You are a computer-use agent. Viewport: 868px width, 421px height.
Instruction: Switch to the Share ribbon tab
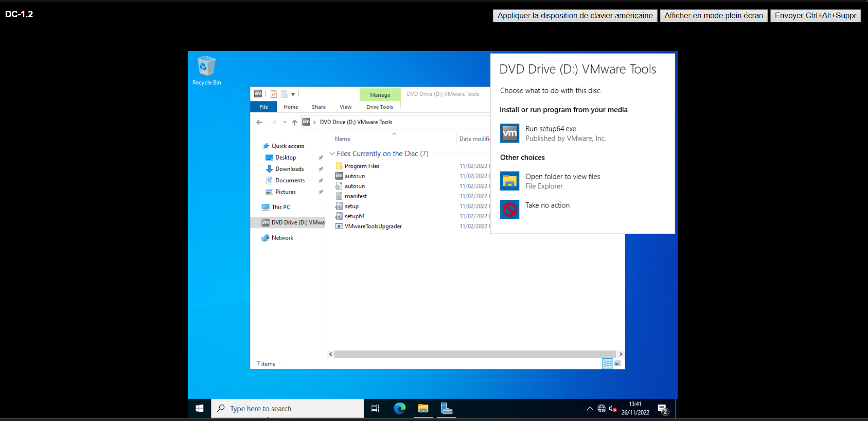pos(319,107)
